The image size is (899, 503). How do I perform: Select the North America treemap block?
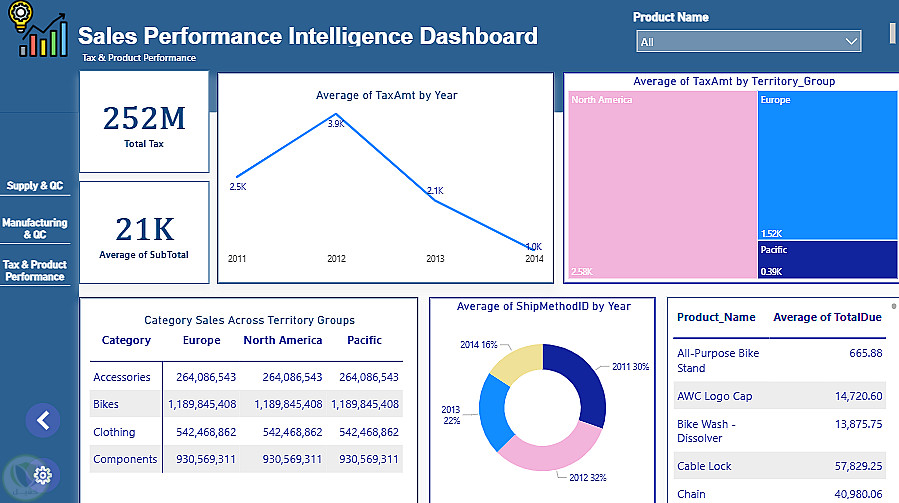(662, 185)
